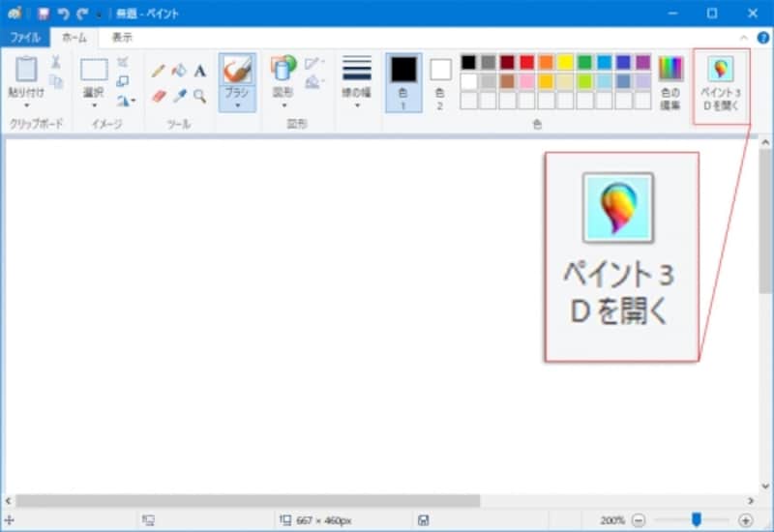Click the Crop icon

(x=123, y=62)
